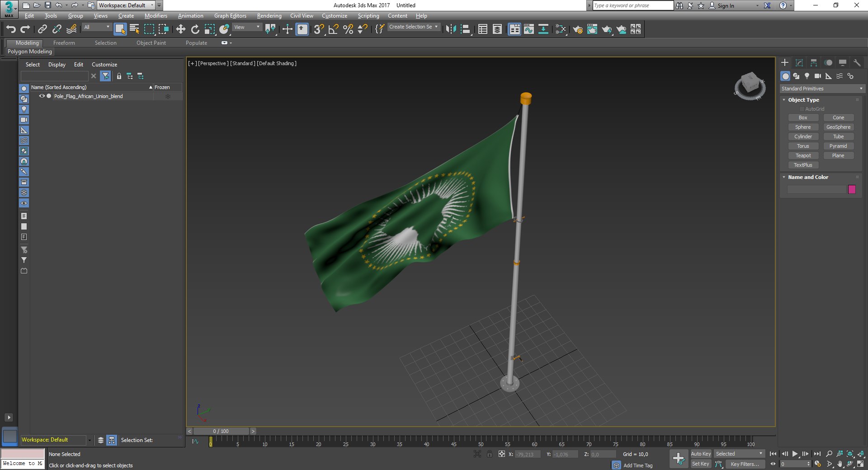Toggle the 3D Snaps icon
This screenshot has height=470, width=868.
pyautogui.click(x=319, y=29)
